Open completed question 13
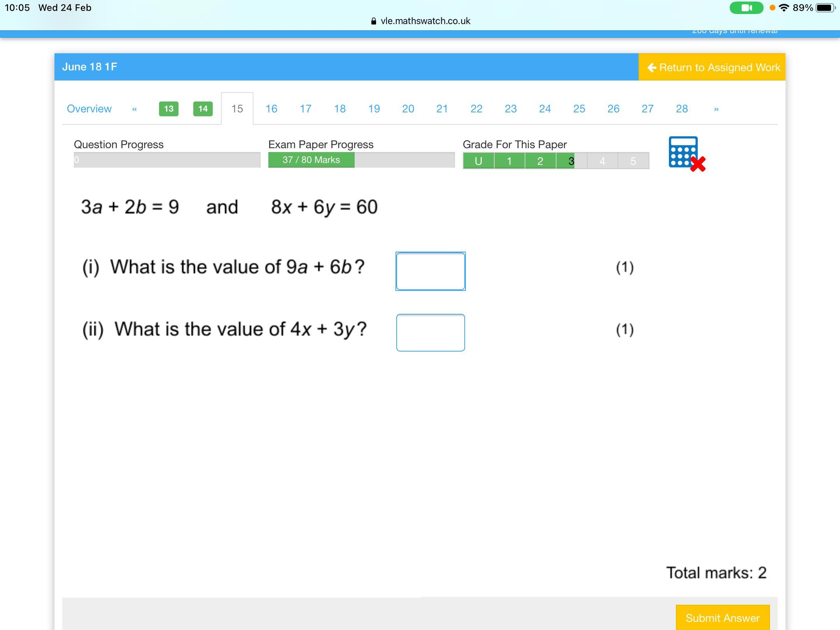This screenshot has width=840, height=630. [168, 109]
